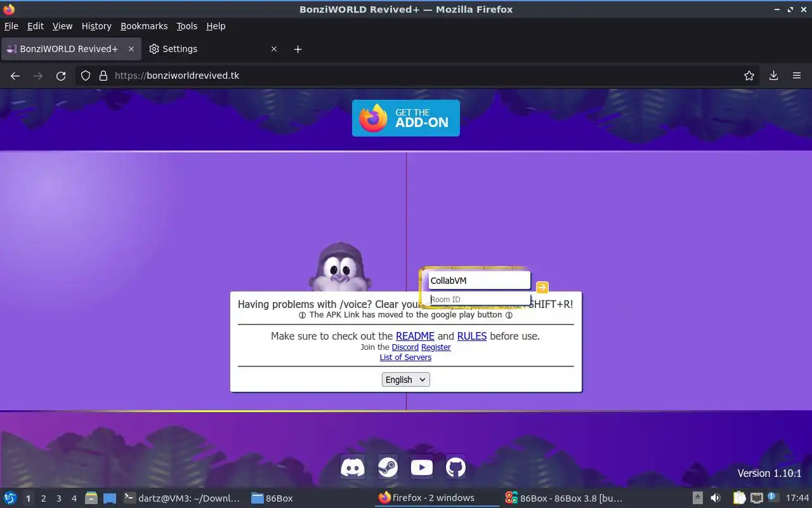Open the History menu
Screen dimensions: 812x508
pos(96,26)
